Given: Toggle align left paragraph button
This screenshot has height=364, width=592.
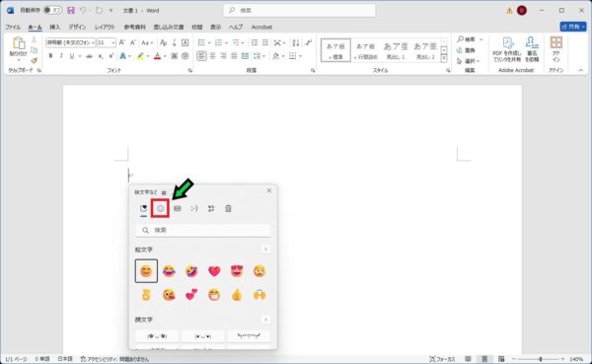Looking at the screenshot, I should pos(201,56).
